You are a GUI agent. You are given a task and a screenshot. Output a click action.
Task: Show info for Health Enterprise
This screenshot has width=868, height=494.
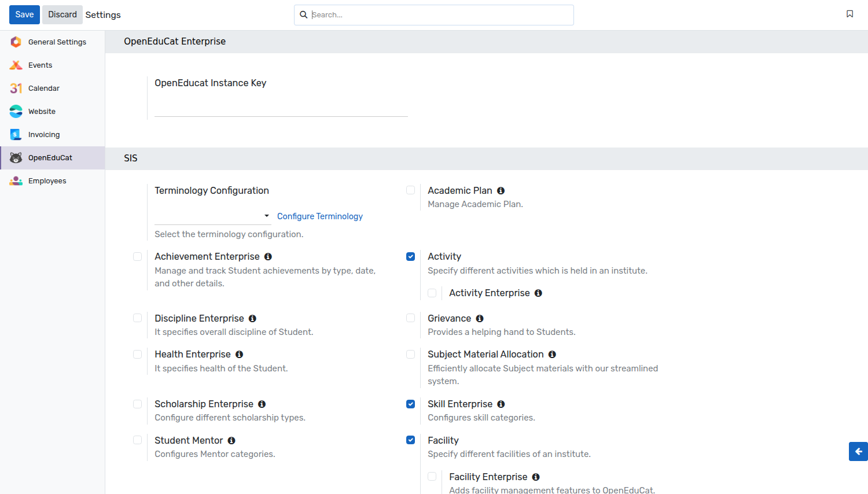[x=239, y=355]
